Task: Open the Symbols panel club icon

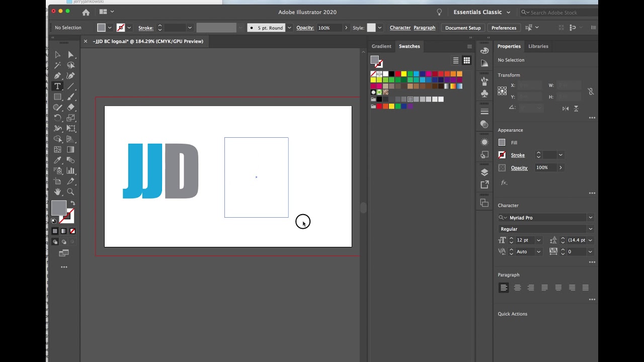Action: point(485,94)
